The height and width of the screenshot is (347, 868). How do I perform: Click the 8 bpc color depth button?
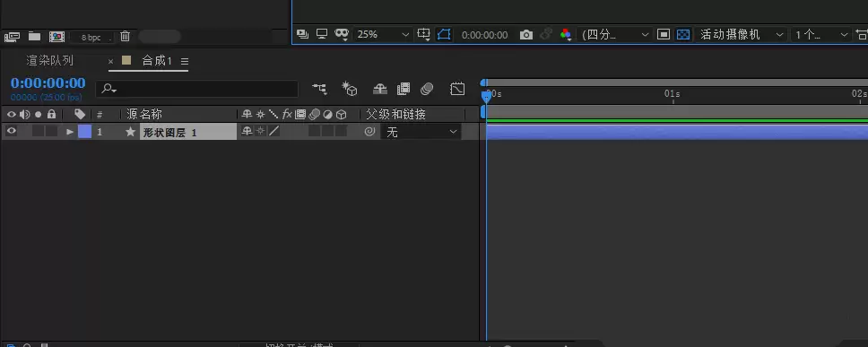[x=91, y=38]
